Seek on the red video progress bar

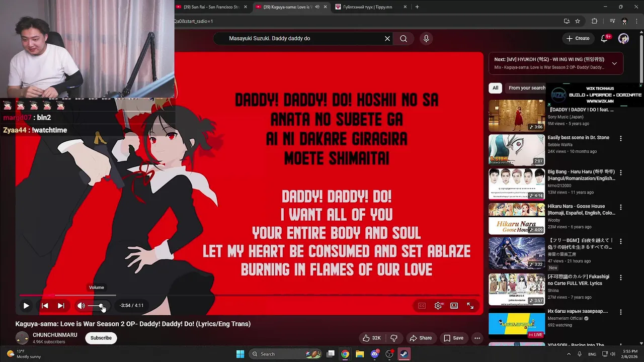[249, 295]
